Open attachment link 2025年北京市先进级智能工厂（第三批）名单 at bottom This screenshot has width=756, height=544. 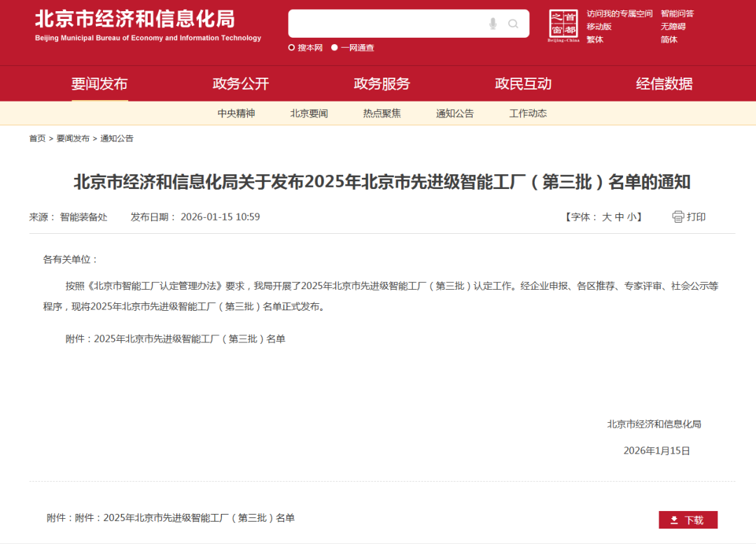(199, 518)
